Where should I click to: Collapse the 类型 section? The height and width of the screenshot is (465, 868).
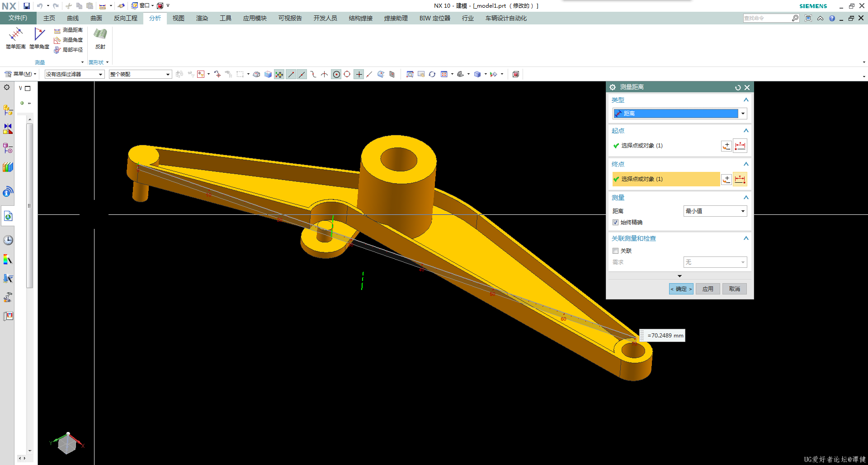coord(746,100)
